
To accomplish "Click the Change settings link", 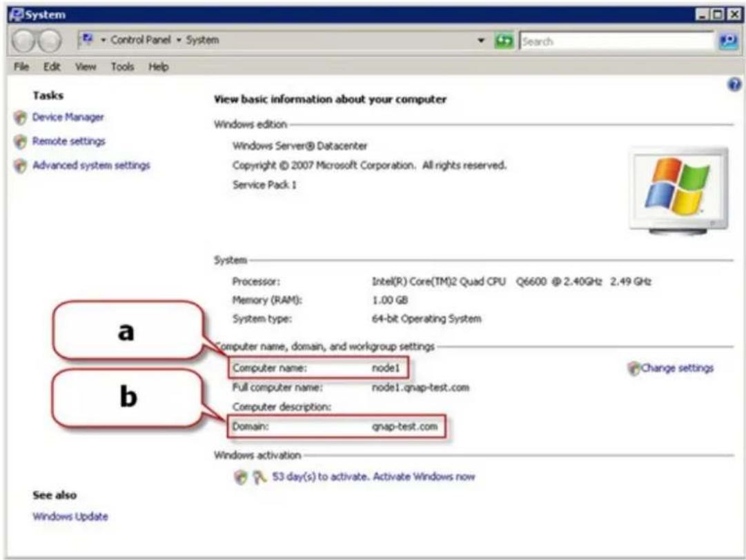I will click(x=678, y=368).
